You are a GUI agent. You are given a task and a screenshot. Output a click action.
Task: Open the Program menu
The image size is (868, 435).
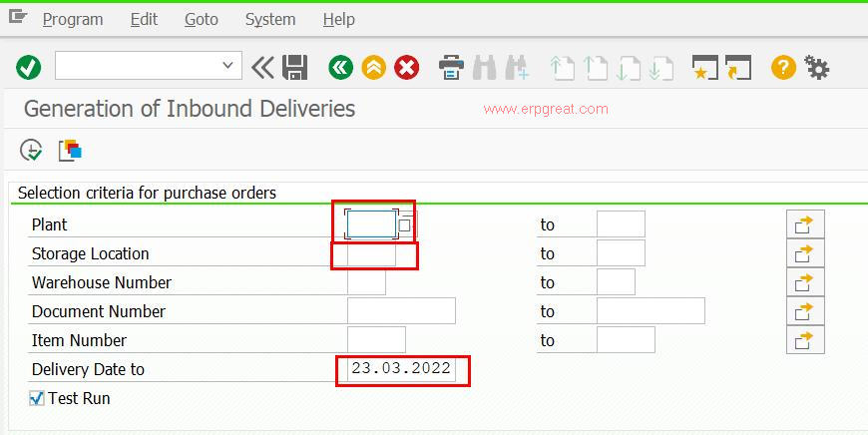pyautogui.click(x=73, y=19)
